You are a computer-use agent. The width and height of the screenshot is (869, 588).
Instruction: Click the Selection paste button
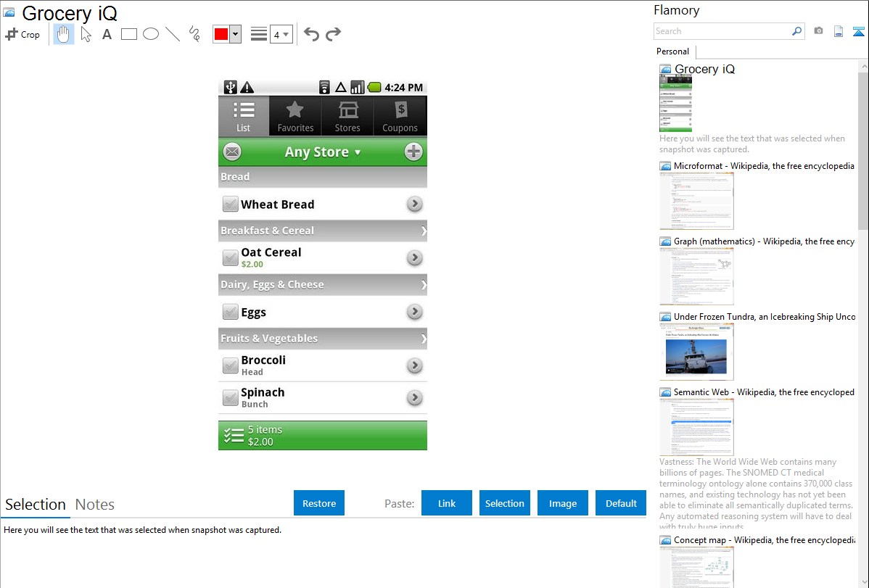click(505, 503)
